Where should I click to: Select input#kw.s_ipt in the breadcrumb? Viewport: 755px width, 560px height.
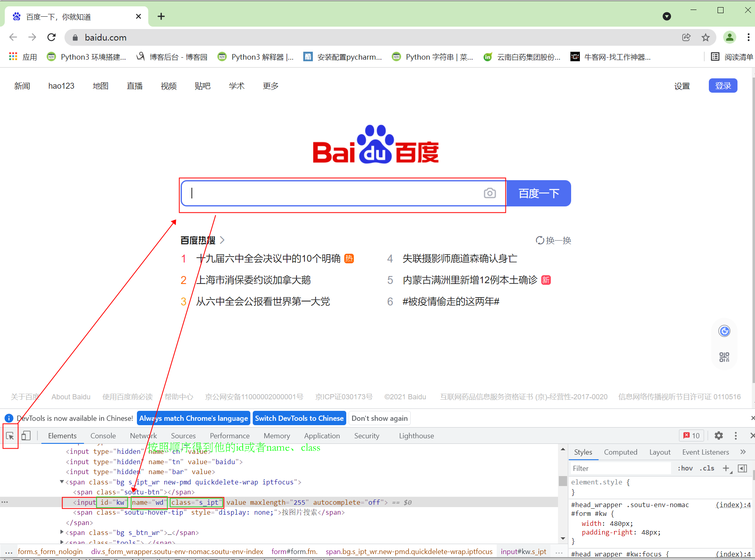[523, 551]
